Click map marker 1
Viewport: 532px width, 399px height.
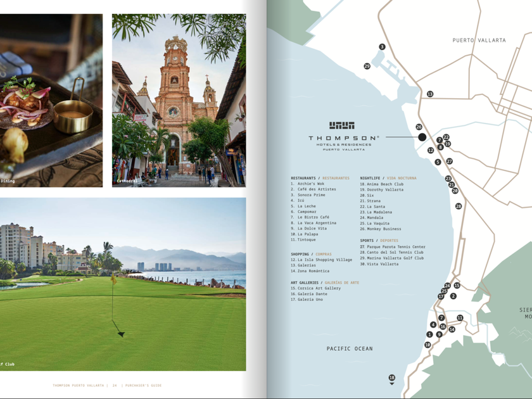coord(429,334)
